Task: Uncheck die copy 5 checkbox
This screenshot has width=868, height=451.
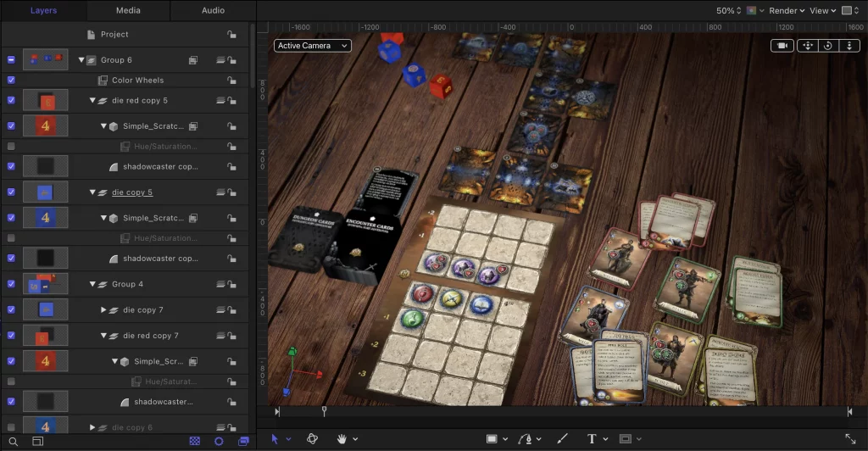Action: click(x=11, y=192)
